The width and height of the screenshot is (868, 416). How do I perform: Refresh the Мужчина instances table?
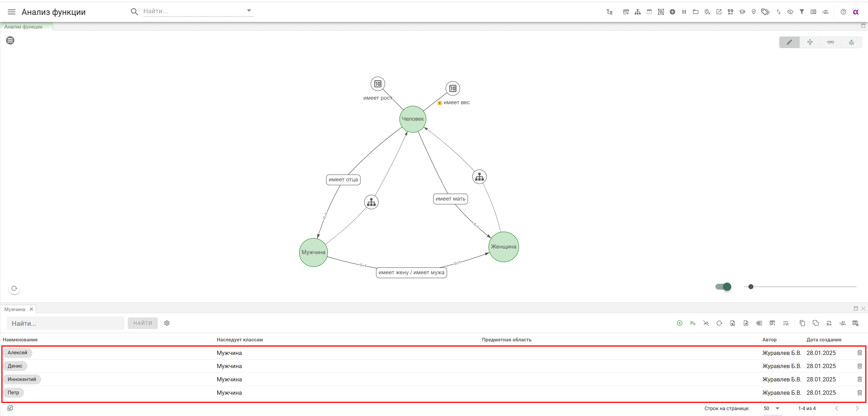click(x=719, y=323)
